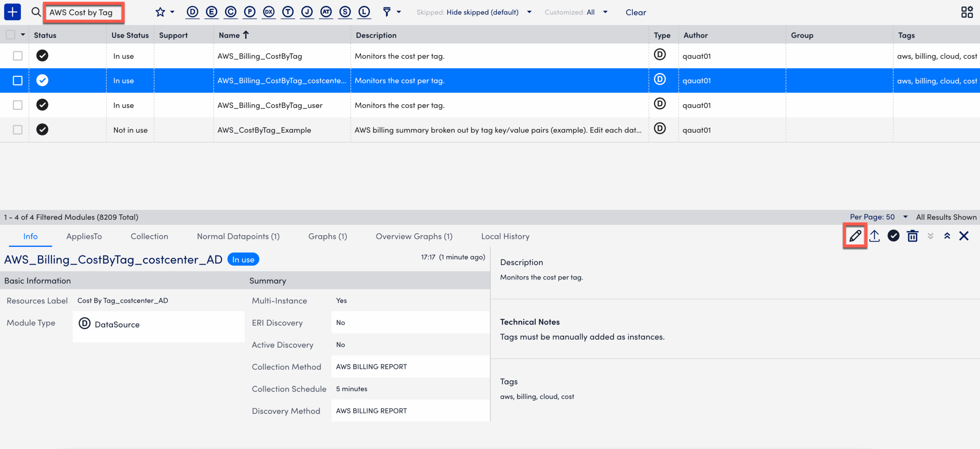The image size is (980, 449).
Task: Click the audit checkmark circle icon
Action: tap(893, 236)
